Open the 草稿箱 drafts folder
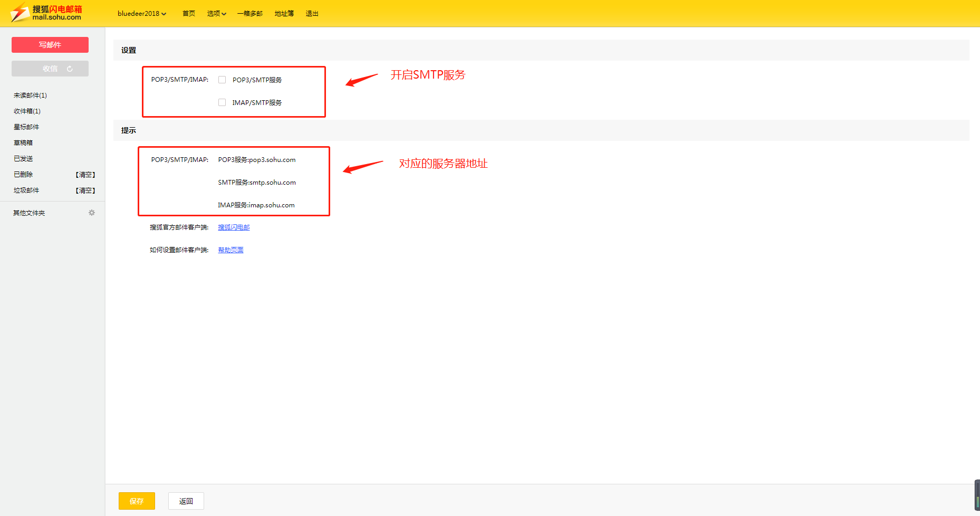 [23, 143]
